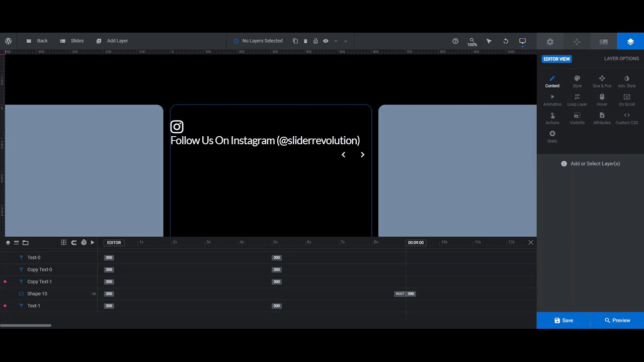This screenshot has width=644, height=362.
Task: Delete layer with the trash icon
Action: point(305,41)
